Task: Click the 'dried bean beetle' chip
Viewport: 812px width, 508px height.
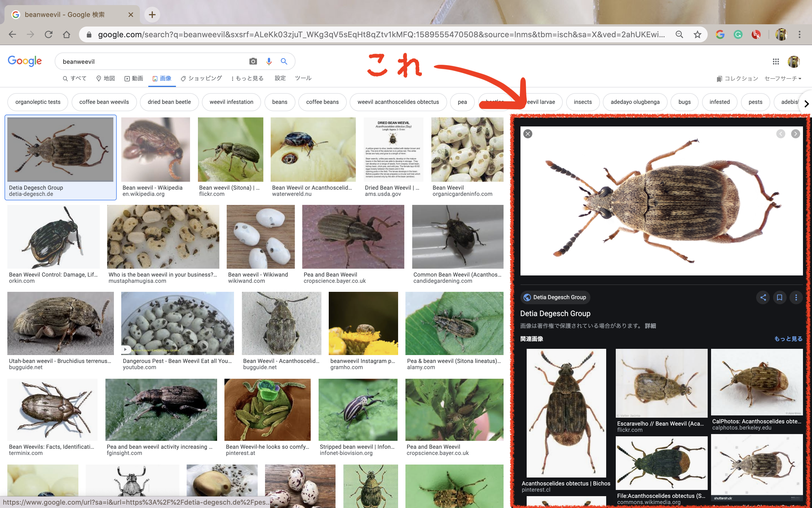Action: point(169,102)
